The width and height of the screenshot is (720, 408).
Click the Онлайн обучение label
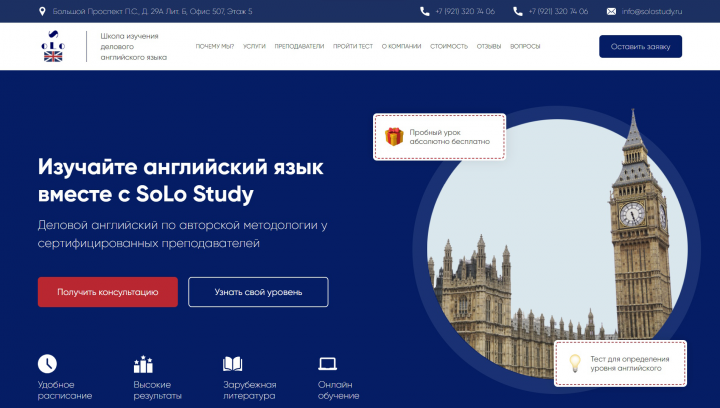(x=338, y=390)
